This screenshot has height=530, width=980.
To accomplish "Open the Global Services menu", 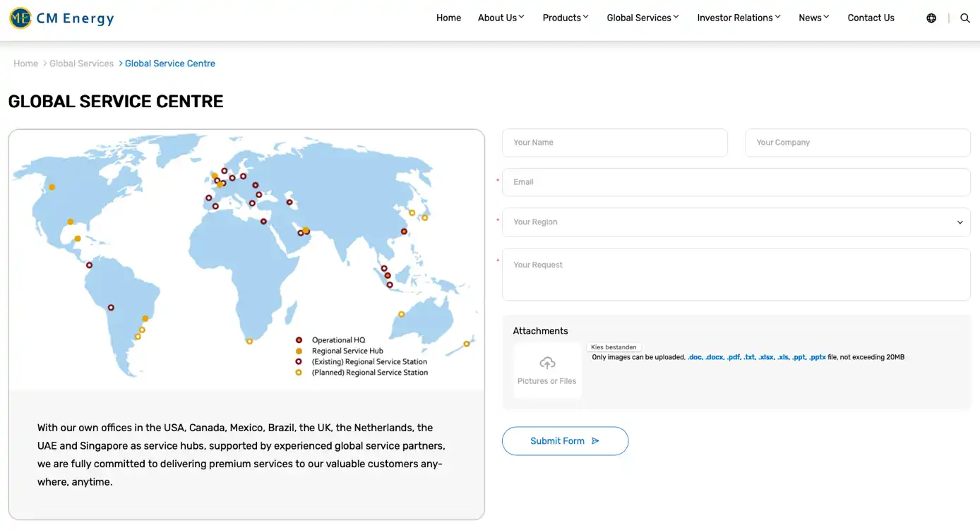I will point(643,18).
